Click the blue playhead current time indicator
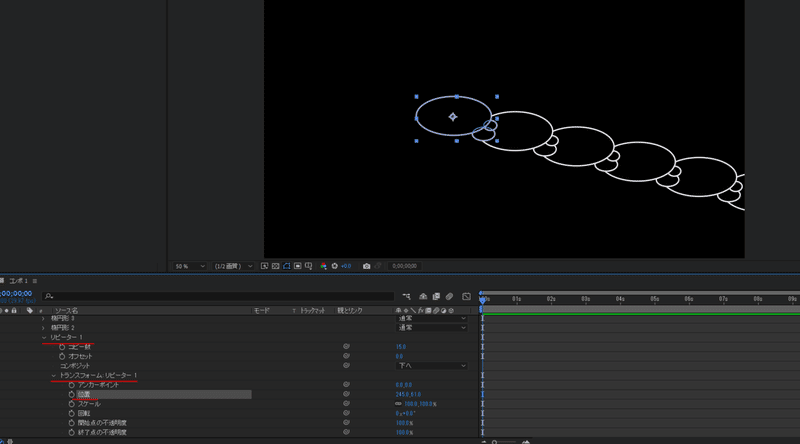The height and width of the screenshot is (444, 800). (482, 301)
